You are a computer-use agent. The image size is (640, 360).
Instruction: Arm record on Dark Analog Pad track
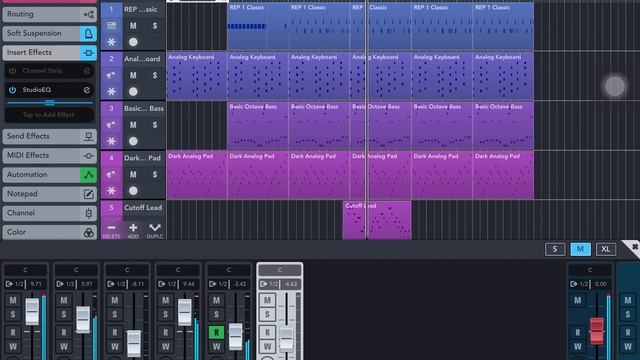click(x=133, y=191)
